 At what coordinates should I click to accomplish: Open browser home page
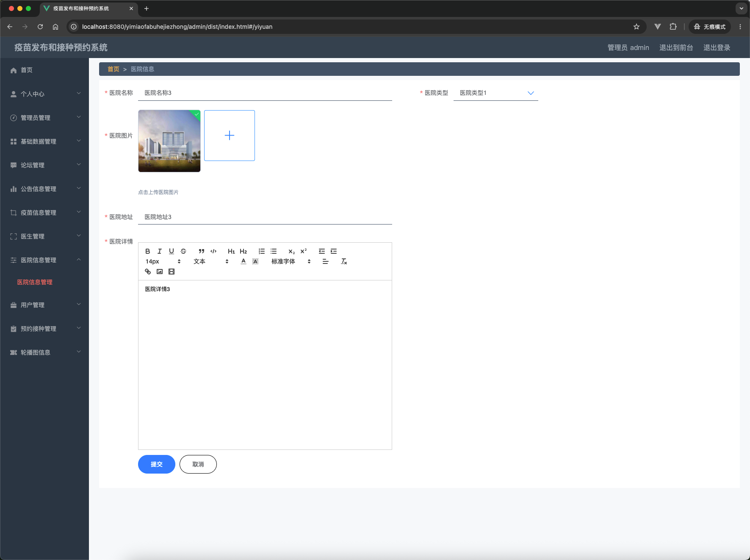pos(55,27)
